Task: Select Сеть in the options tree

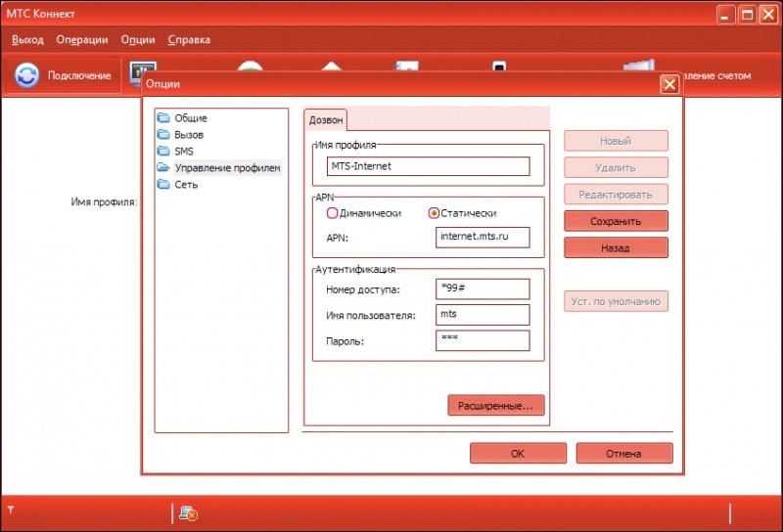Action: coord(186,184)
